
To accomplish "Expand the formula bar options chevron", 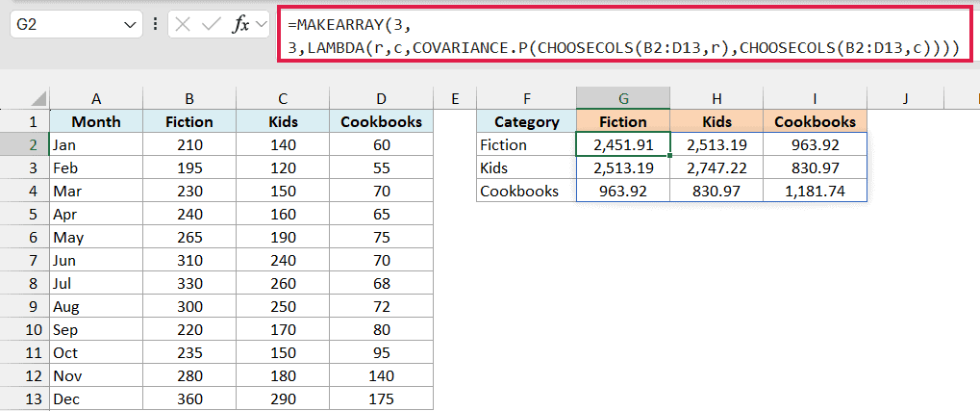I will [x=262, y=24].
